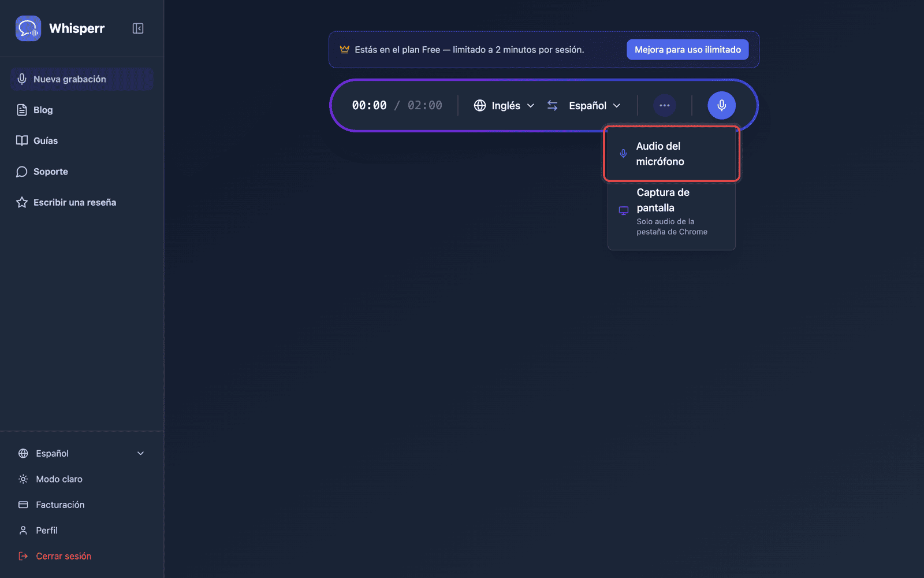The width and height of the screenshot is (924, 578).
Task: Click the sun icon for light mode
Action: (23, 479)
